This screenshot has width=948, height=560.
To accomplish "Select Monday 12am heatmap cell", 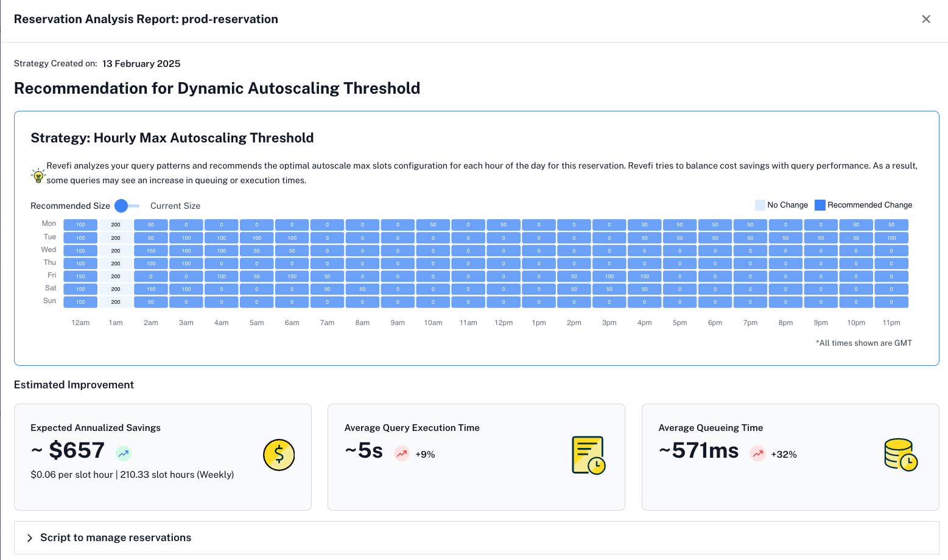I will point(80,225).
